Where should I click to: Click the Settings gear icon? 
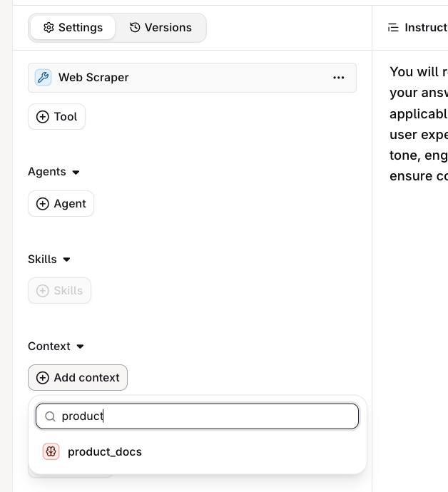point(49,28)
